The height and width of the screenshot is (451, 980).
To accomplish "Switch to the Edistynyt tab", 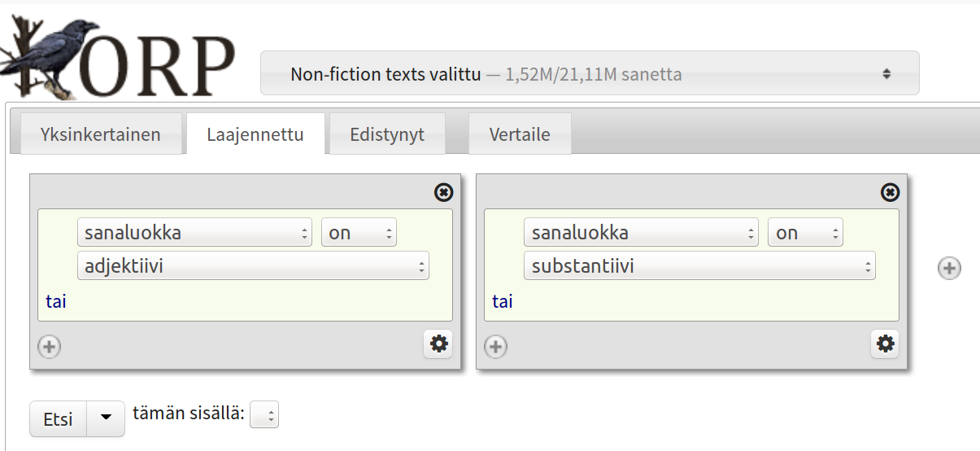I will click(387, 134).
